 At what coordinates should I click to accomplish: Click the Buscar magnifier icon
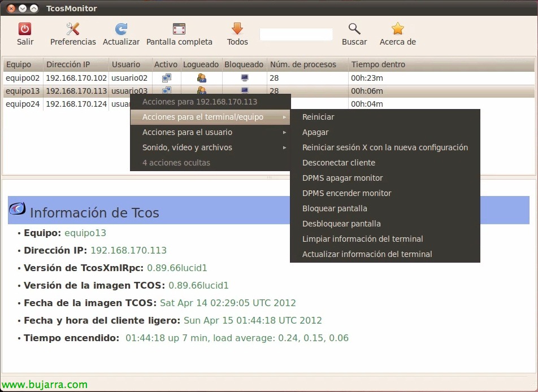click(x=354, y=29)
